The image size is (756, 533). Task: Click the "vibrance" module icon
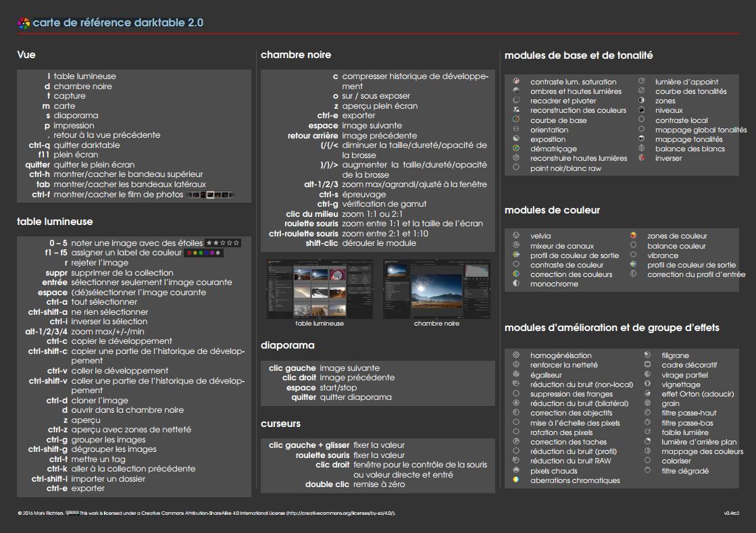[633, 255]
